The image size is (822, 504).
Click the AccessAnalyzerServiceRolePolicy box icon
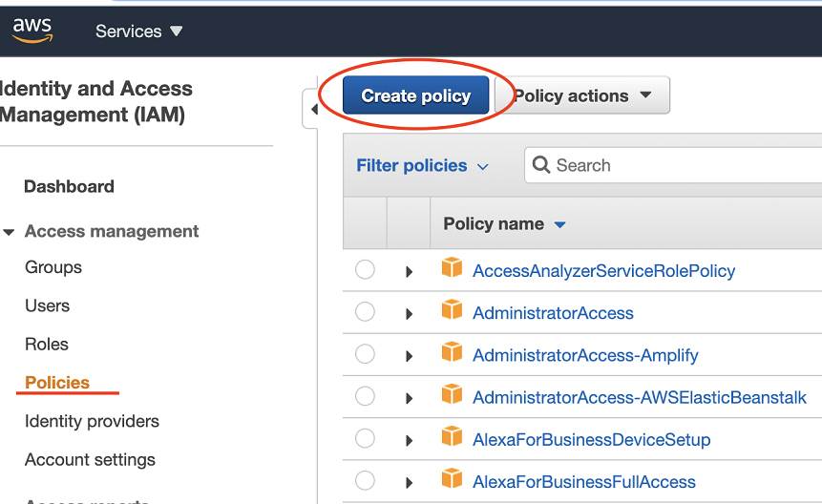pos(452,269)
